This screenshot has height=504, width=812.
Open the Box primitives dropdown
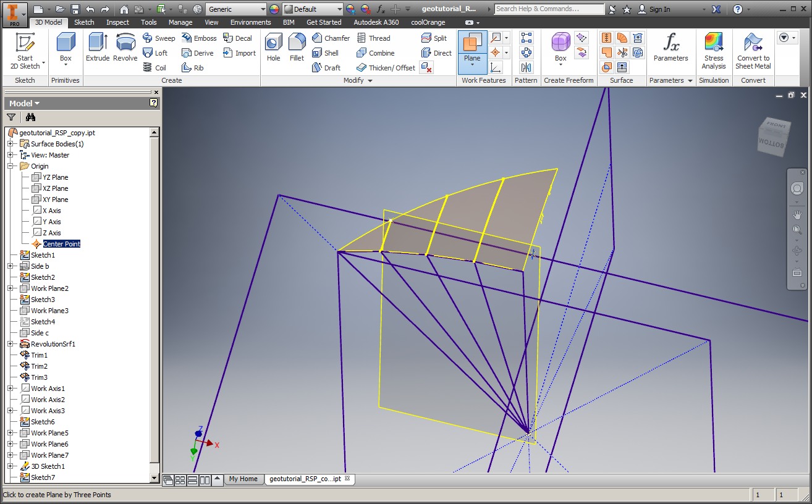66,65
